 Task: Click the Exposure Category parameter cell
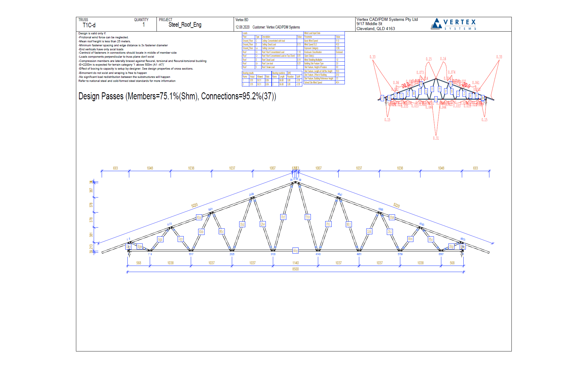[319, 48]
